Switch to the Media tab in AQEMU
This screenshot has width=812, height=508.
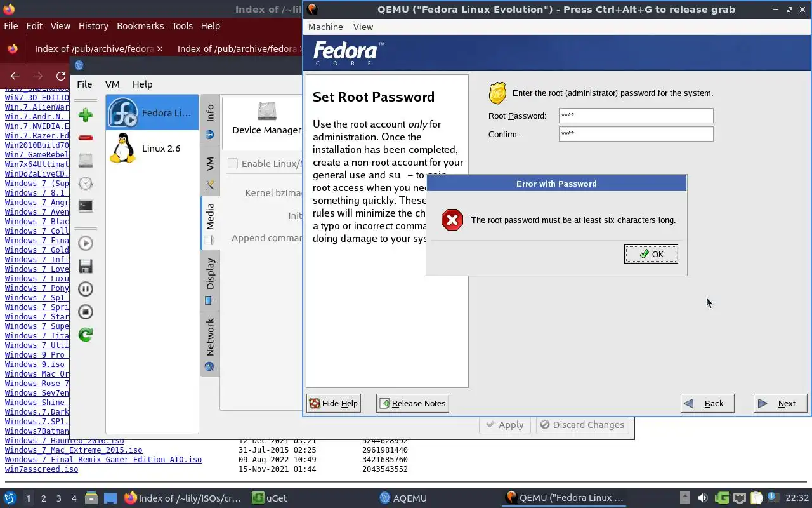[210, 224]
